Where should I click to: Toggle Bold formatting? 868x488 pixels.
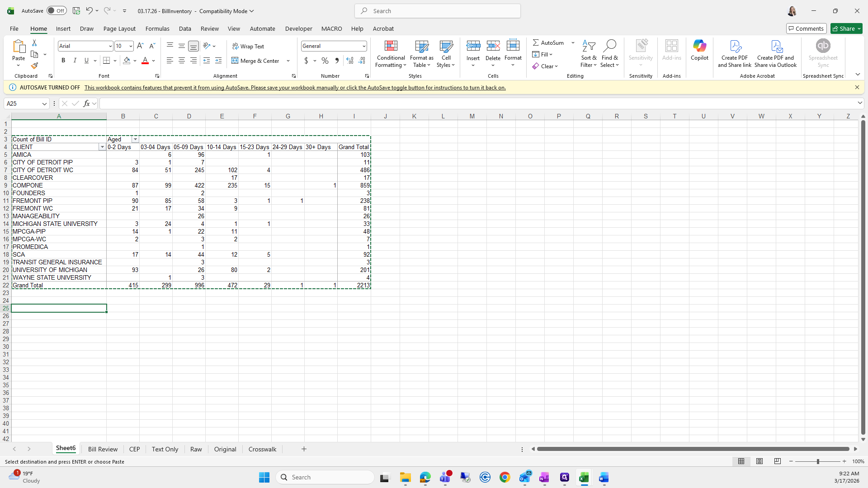point(63,61)
